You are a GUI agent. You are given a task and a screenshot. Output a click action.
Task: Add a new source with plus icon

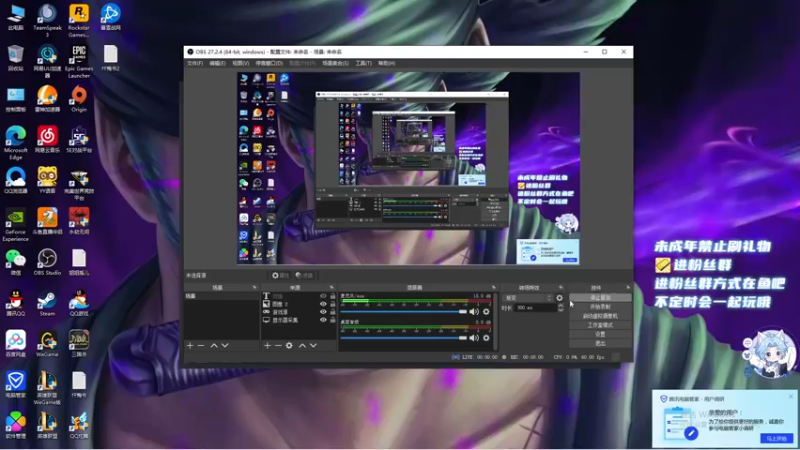[x=267, y=345]
